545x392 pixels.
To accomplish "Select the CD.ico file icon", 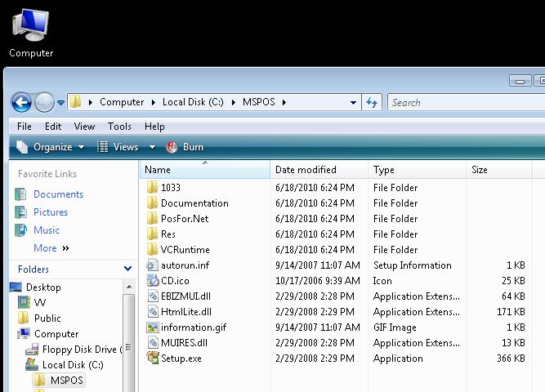I will click(x=152, y=280).
